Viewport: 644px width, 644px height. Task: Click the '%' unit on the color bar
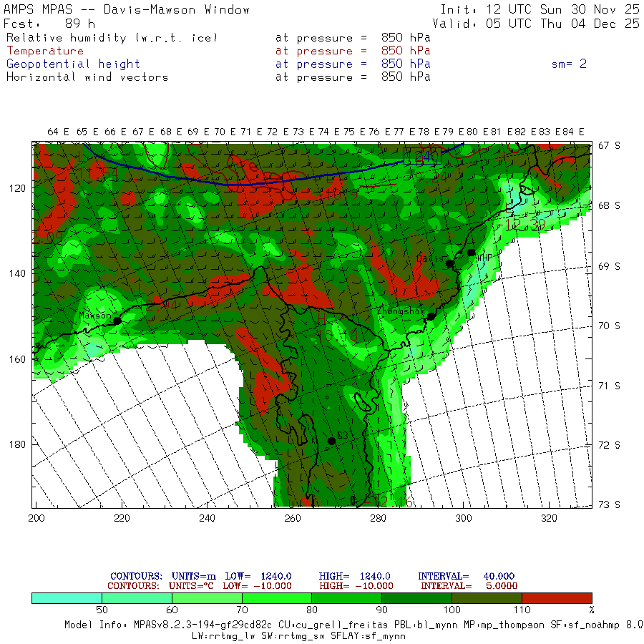592,610
